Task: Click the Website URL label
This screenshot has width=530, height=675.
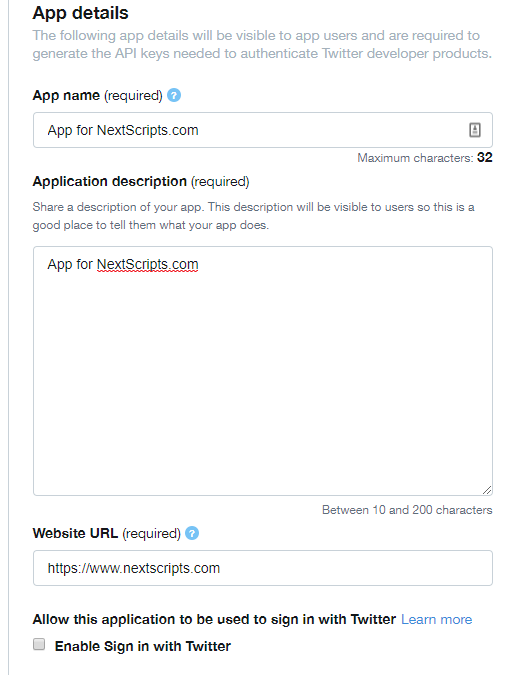Action: coord(107,533)
